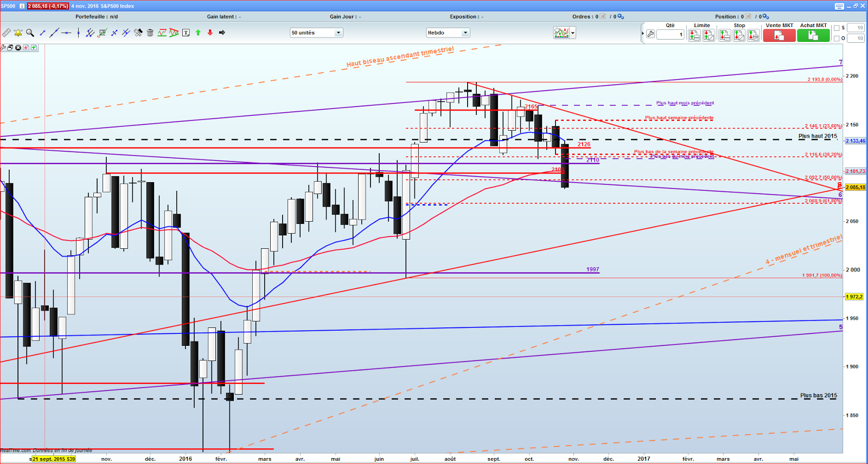The width and height of the screenshot is (868, 464).
Task: Click the 2 133,46 price axis label
Action: 856,141
